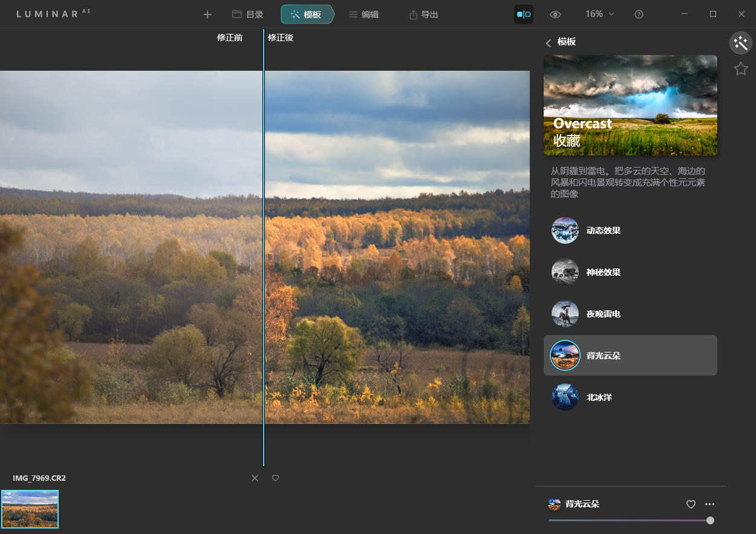756x534 pixels.
Task: Apply the 夜晚雷电 template
Action: click(x=565, y=314)
